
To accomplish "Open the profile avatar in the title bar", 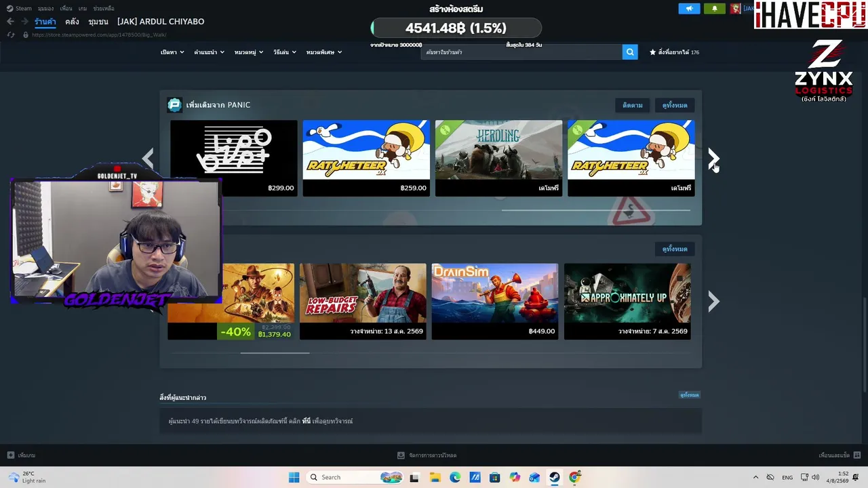I will tap(735, 9).
